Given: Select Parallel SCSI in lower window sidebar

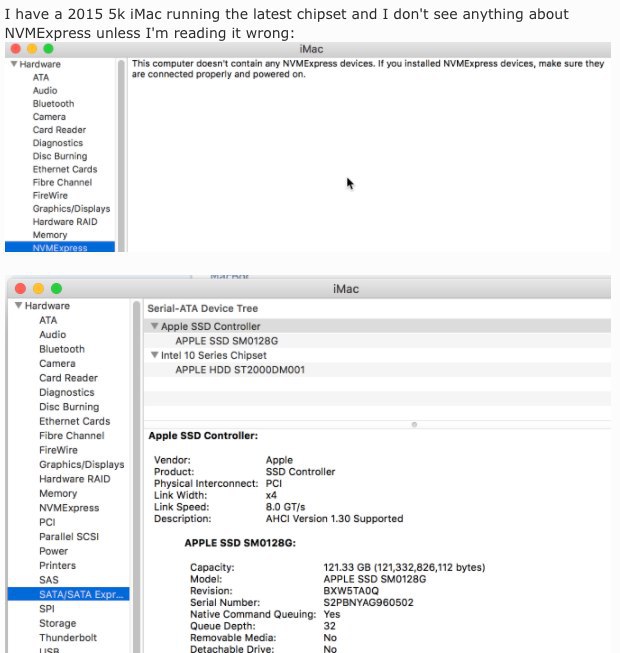Looking at the screenshot, I should click(69, 536).
